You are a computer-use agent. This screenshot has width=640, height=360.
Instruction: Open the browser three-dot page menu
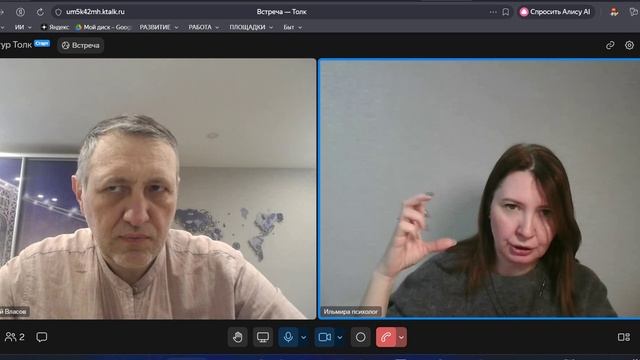(493, 12)
